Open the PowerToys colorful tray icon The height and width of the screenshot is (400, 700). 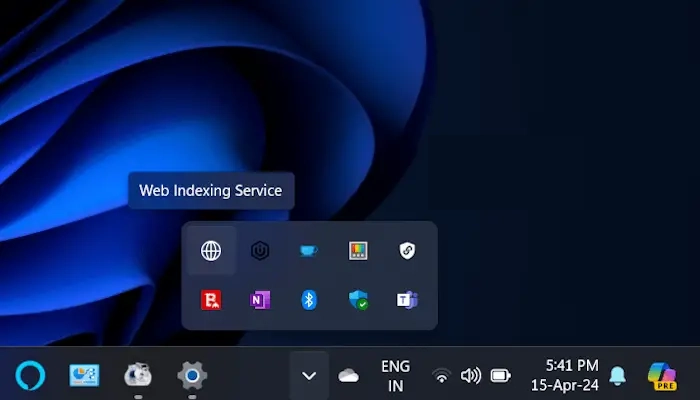358,250
